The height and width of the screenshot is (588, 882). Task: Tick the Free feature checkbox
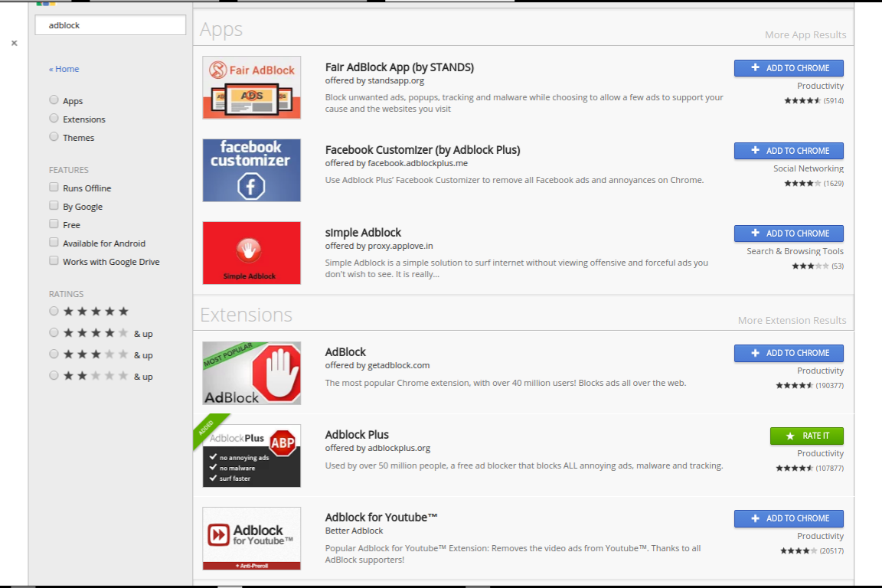[54, 224]
